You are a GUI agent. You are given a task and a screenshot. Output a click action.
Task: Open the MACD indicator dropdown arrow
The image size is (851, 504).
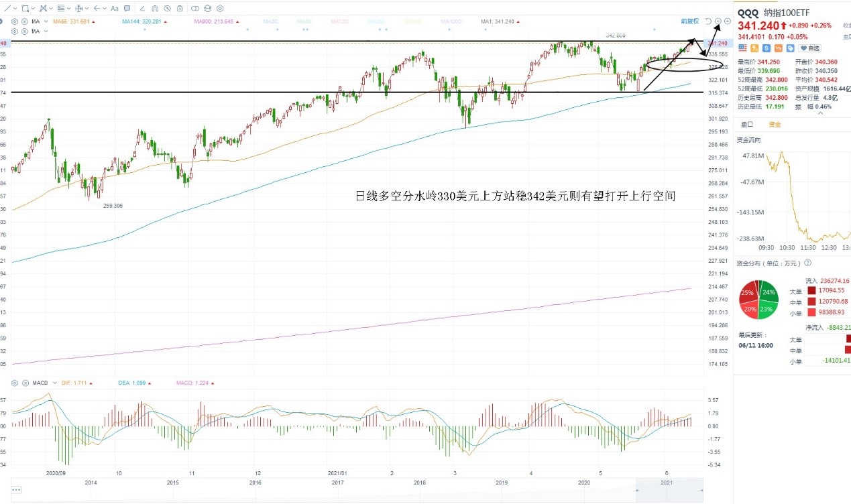click(54, 383)
